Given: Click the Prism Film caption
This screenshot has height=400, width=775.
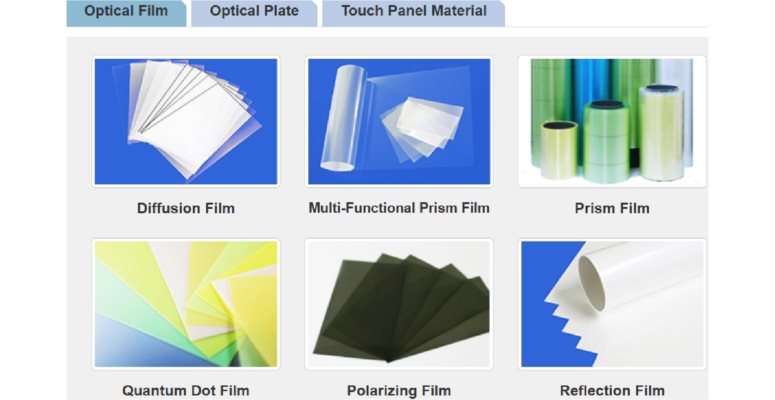Looking at the screenshot, I should (x=612, y=208).
